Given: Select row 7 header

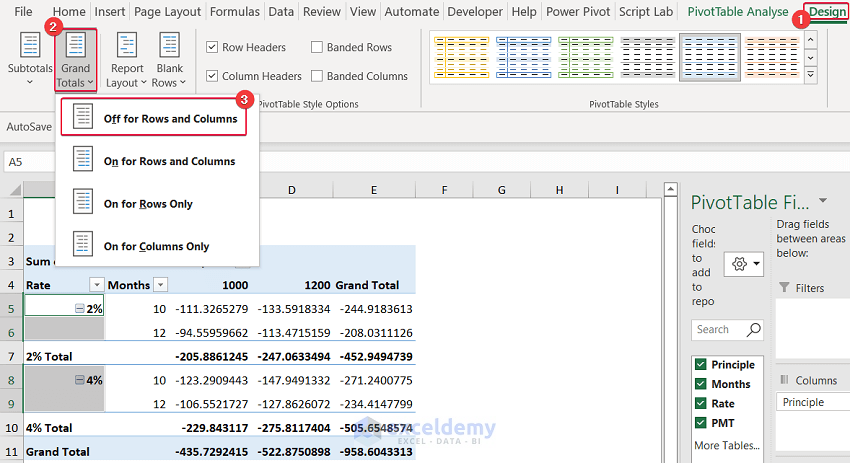Looking at the screenshot, I should click(11, 356).
